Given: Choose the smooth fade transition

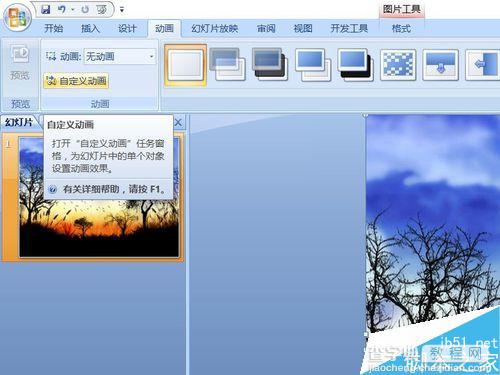Looking at the screenshot, I should click(227, 64).
